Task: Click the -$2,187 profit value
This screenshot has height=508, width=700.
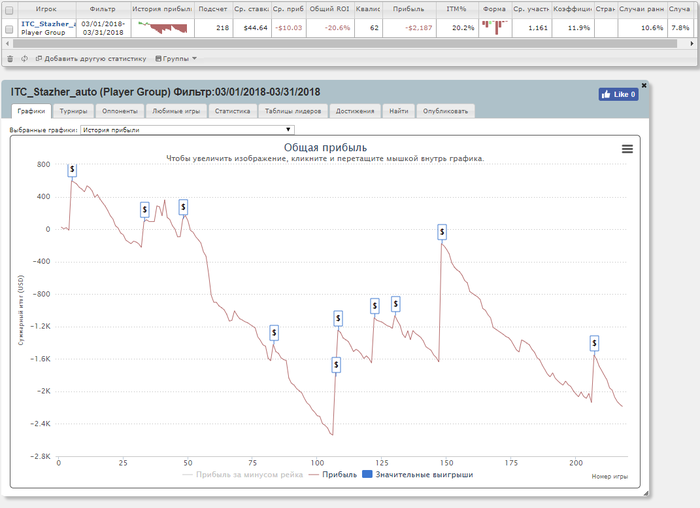Action: click(x=419, y=28)
